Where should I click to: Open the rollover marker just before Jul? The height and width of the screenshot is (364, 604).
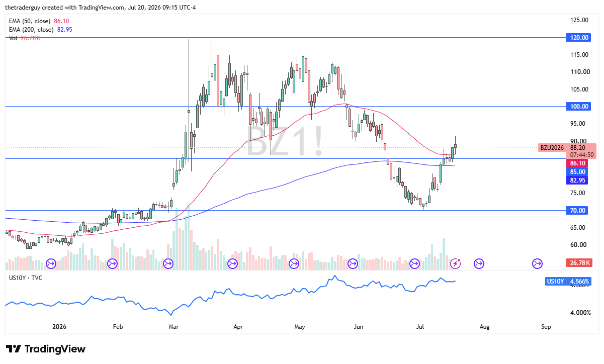pyautogui.click(x=415, y=263)
